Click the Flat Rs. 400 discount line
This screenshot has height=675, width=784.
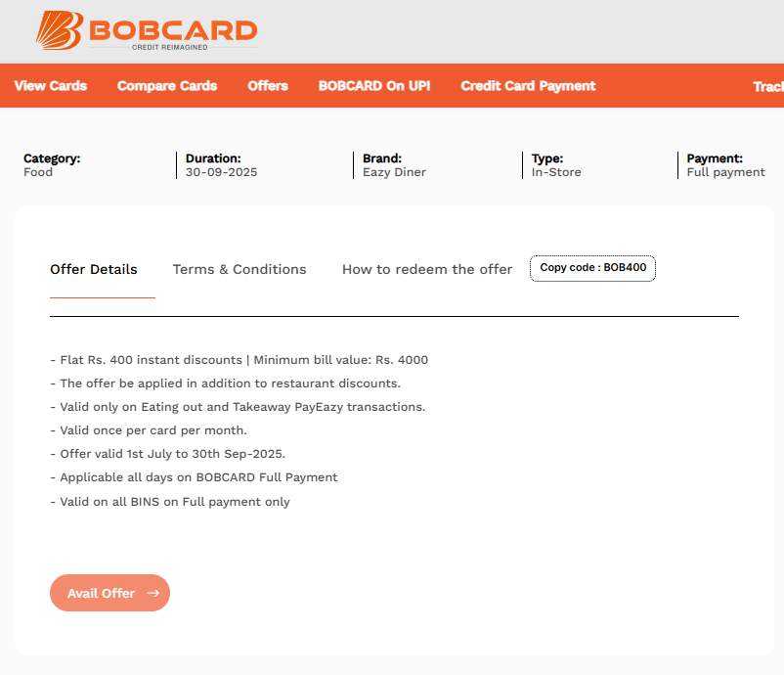point(240,360)
